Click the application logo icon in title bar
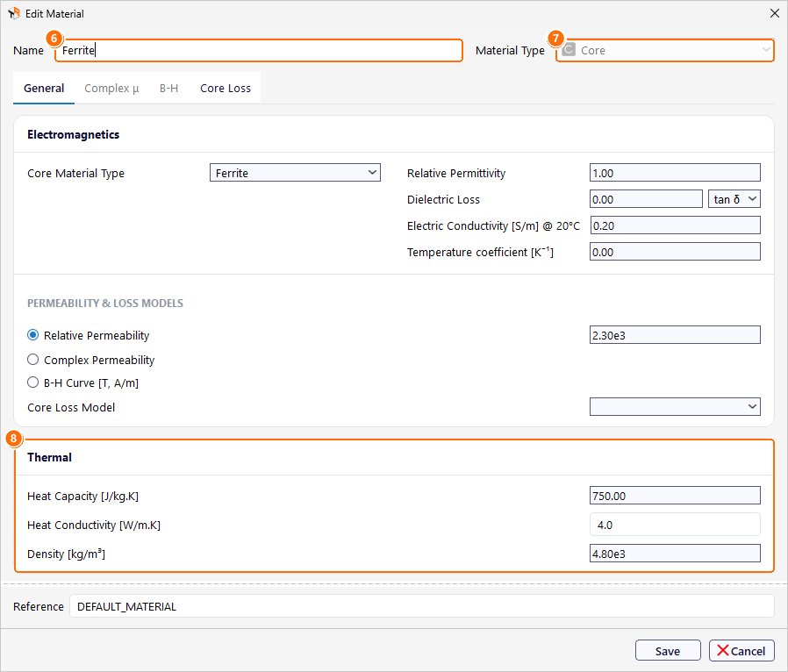This screenshot has width=788, height=672. tap(14, 13)
